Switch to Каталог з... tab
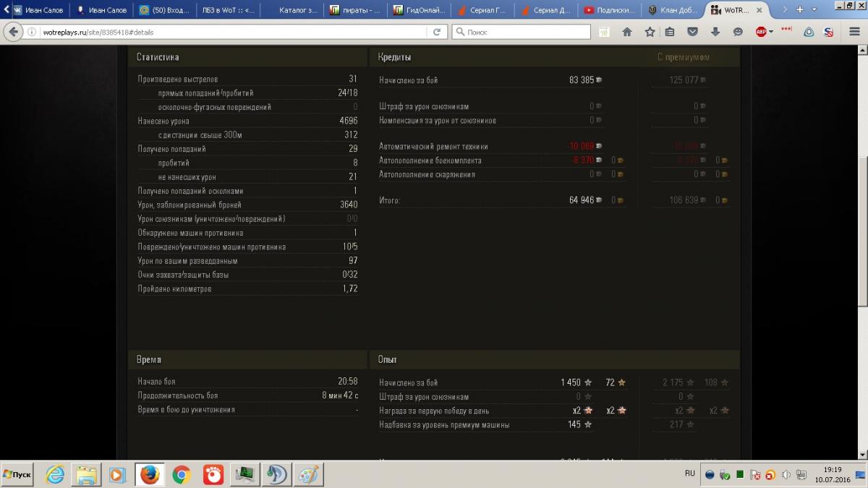Screen dimensions: 868x488 [292, 10]
